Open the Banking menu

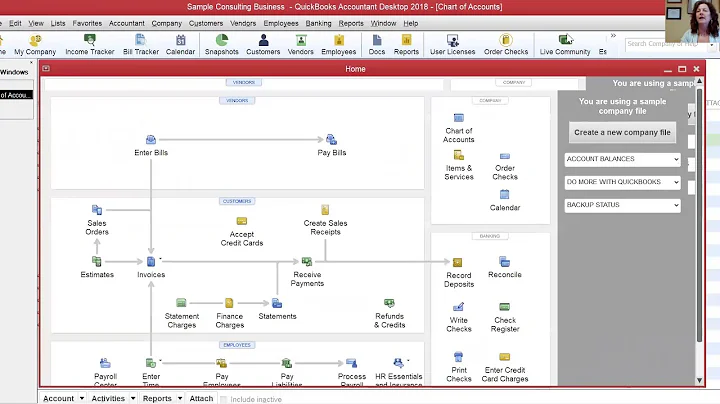pos(318,23)
